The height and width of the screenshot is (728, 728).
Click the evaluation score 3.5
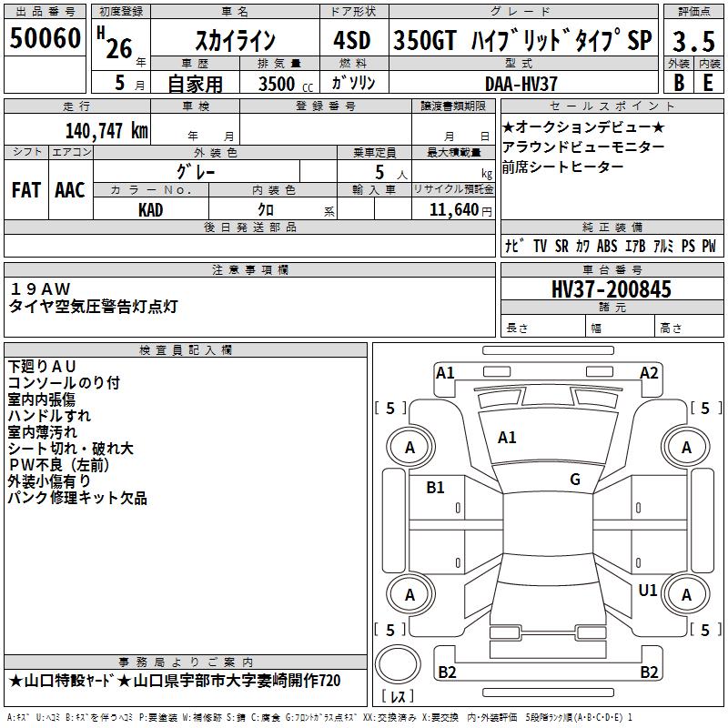coord(693,41)
